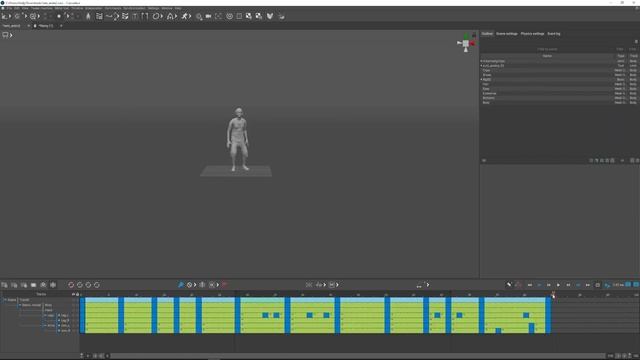The height and width of the screenshot is (360, 640).
Task: Click the hamburger menu icon in Outliner panel
Action: (x=636, y=41)
